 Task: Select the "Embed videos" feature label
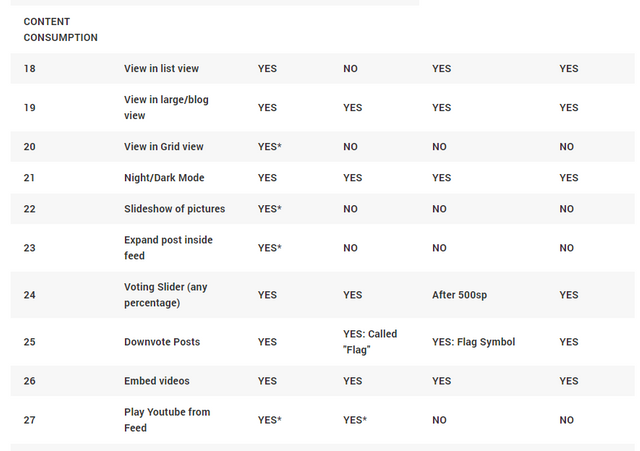(x=156, y=381)
